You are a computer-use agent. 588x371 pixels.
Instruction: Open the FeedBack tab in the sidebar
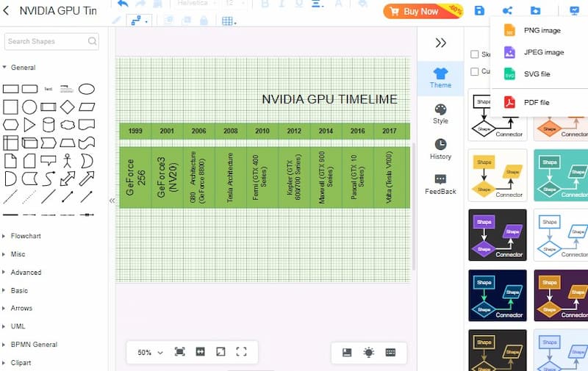(440, 184)
